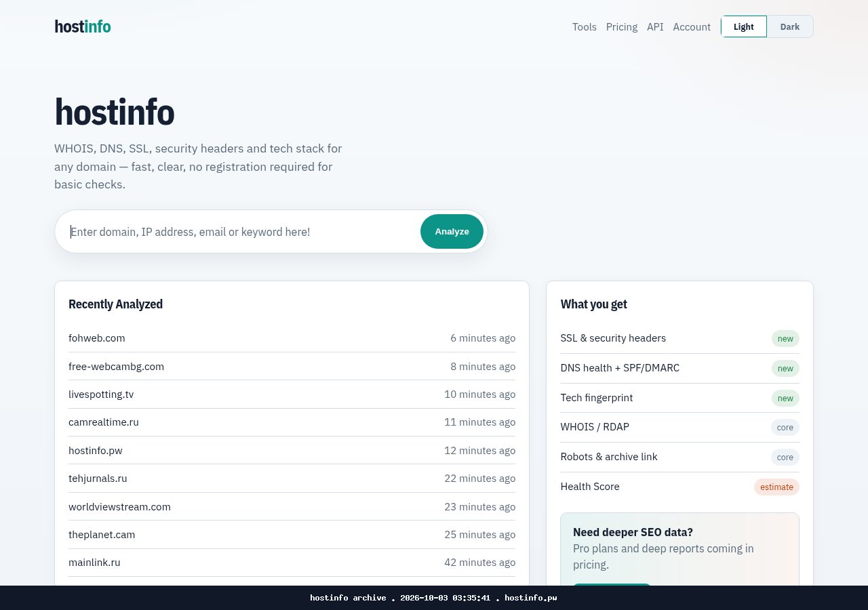
Task: Open fohweb.com from Recently Analyzed
Action: (x=97, y=338)
